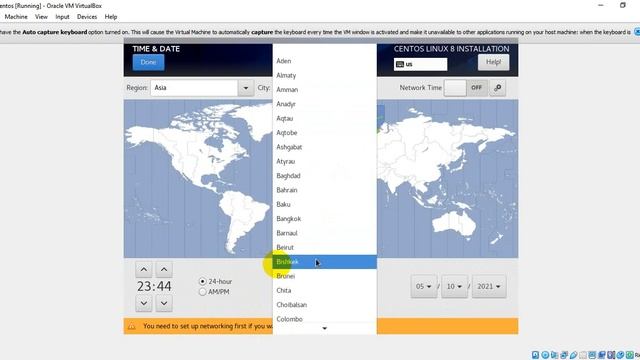This screenshot has width=640, height=360.
Task: Open the VirtualBox Devices menu
Action: tap(87, 17)
